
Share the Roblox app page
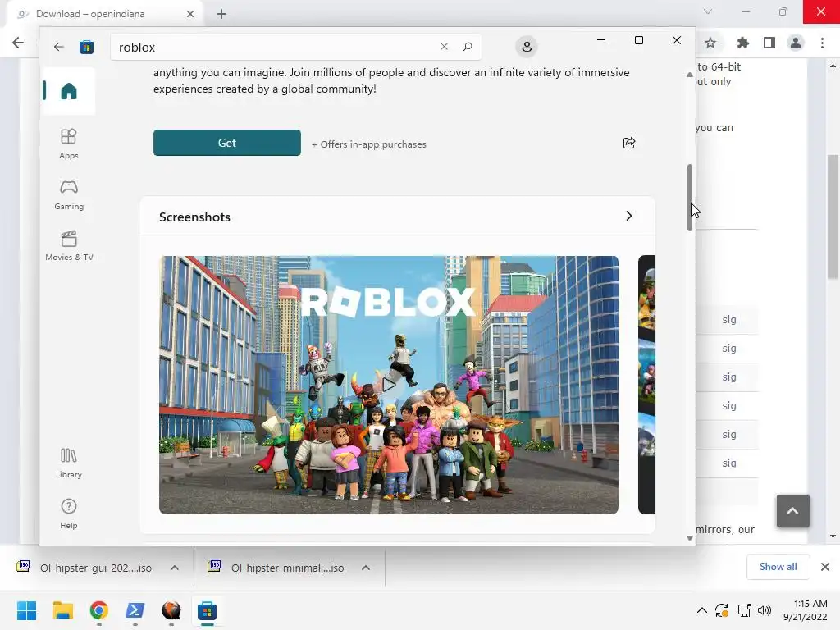coord(629,143)
